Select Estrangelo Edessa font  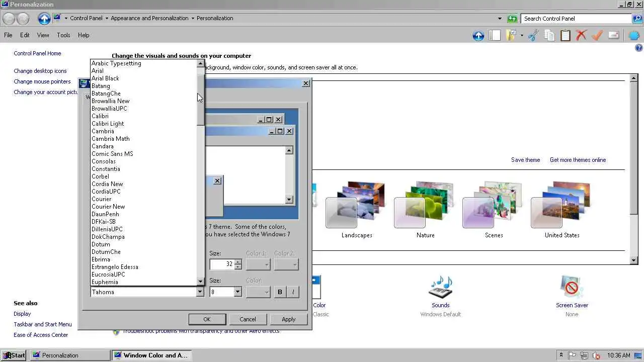click(x=143, y=267)
